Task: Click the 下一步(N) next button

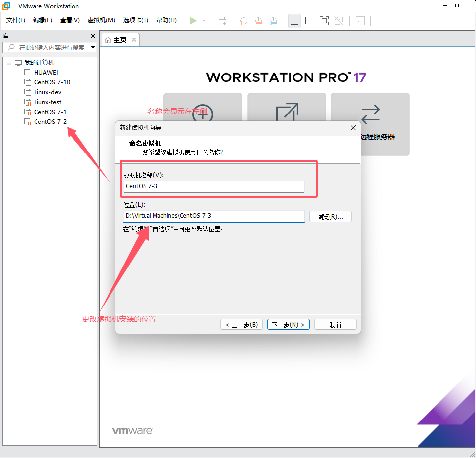Action: click(289, 324)
